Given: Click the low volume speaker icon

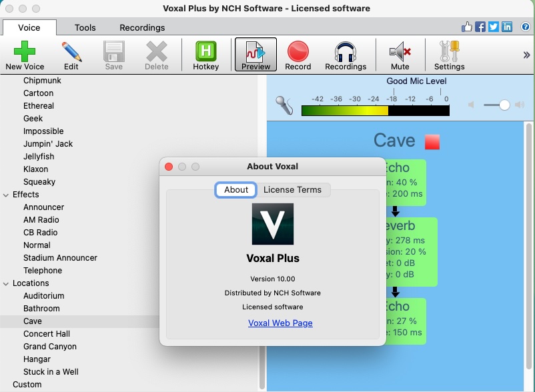Looking at the screenshot, I should point(471,105).
